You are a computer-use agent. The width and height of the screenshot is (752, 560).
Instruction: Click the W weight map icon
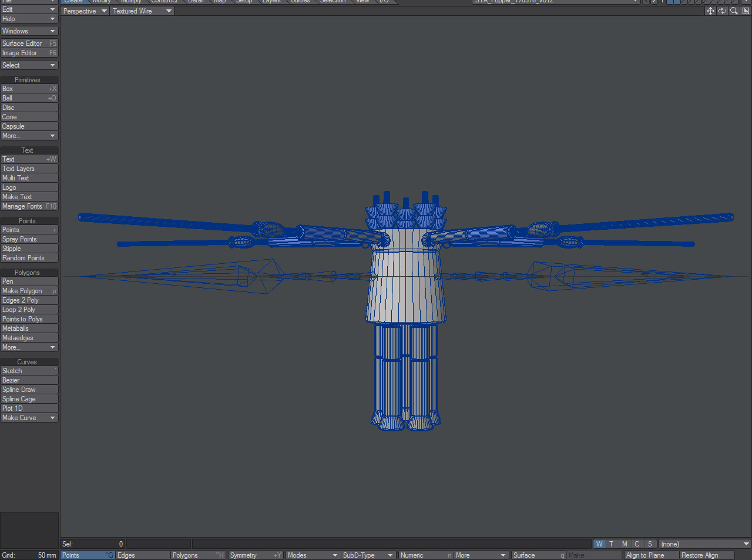[x=599, y=544]
